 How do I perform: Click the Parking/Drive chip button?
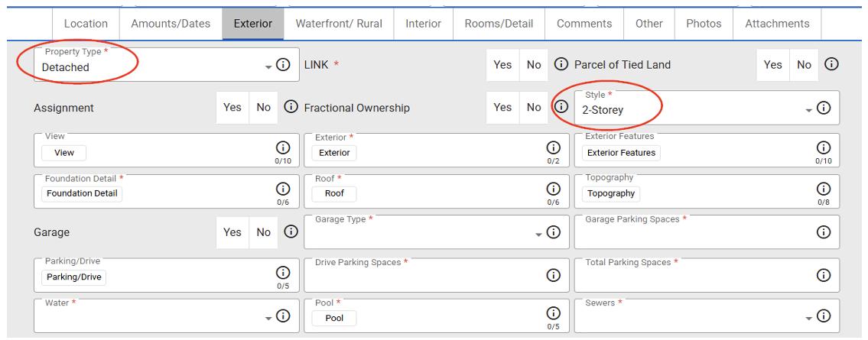[74, 277]
